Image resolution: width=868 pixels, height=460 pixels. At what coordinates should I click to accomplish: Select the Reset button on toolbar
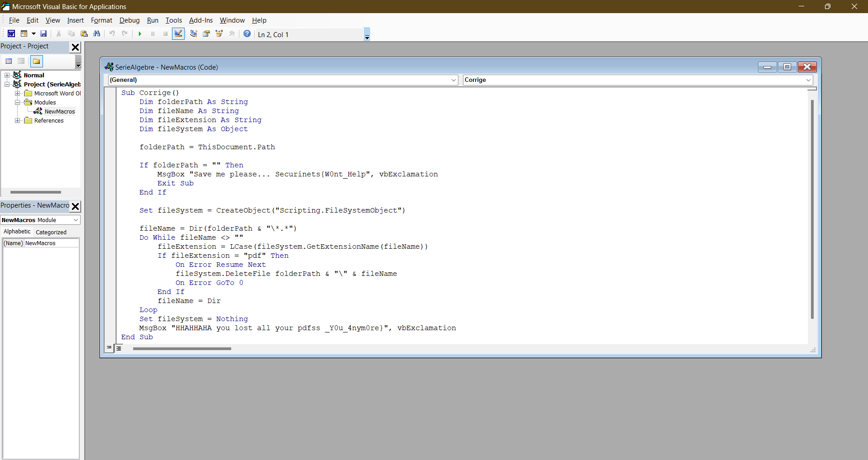pyautogui.click(x=165, y=33)
